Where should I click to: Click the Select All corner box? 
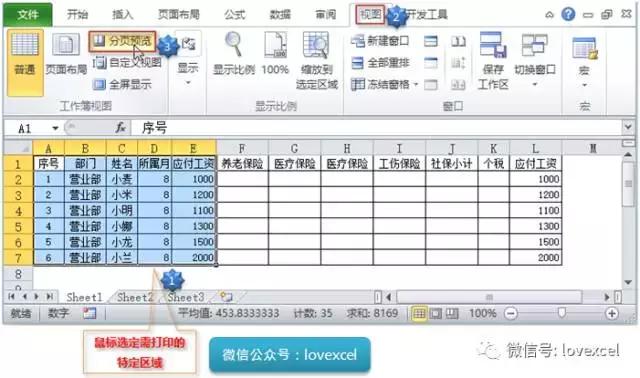pos(18,148)
